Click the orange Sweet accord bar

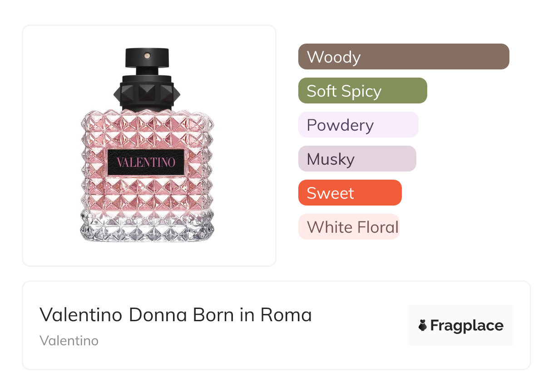[x=350, y=193]
